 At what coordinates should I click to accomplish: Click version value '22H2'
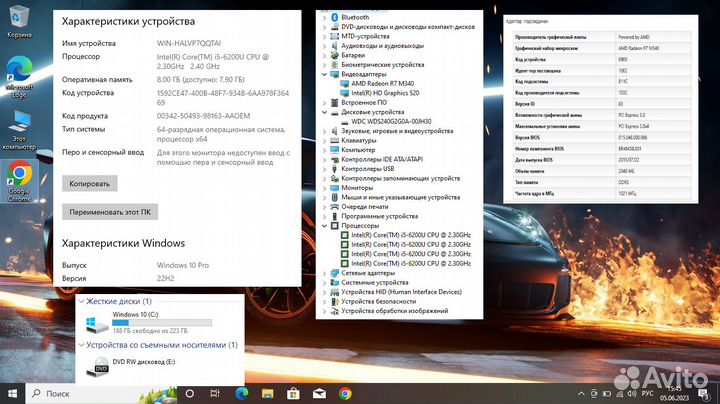165,278
